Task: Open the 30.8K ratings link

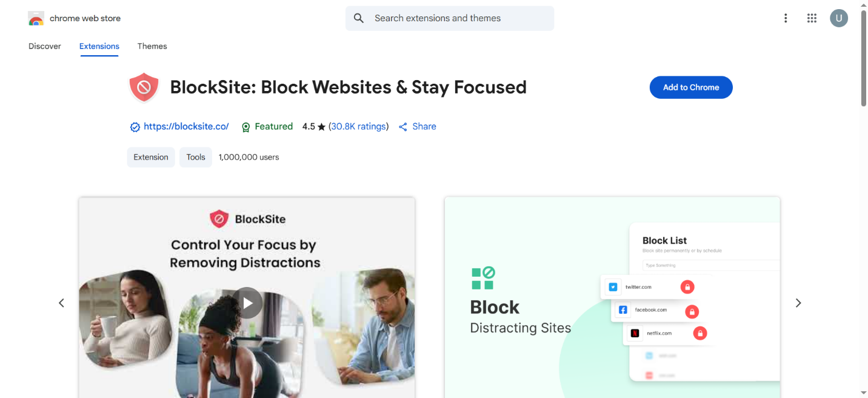Action: coord(358,126)
